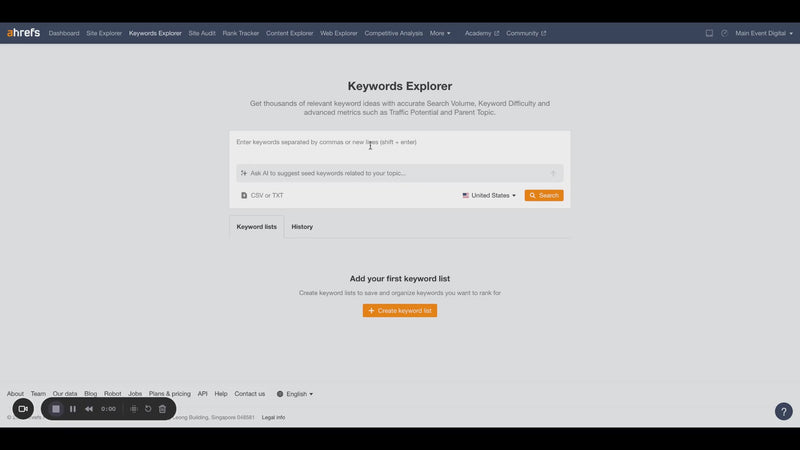Click the Create keyword list button
Image resolution: width=800 pixels, height=450 pixels.
click(x=400, y=311)
